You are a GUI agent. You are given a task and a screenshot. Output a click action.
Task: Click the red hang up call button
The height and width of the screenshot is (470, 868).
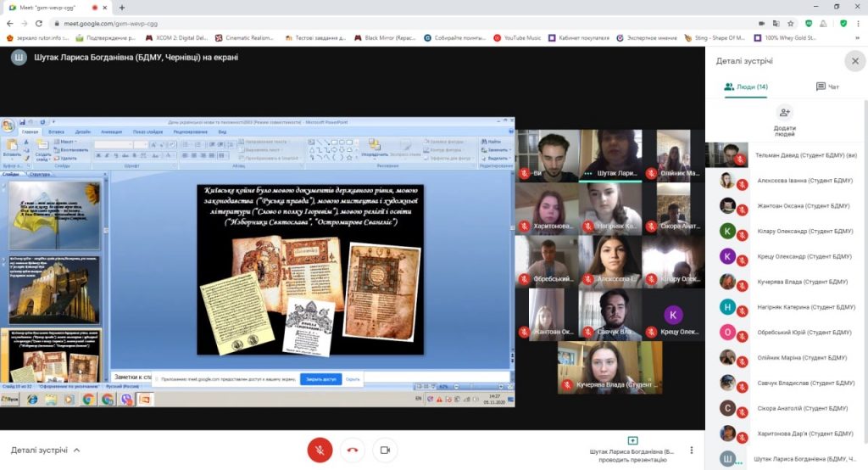coord(353,450)
